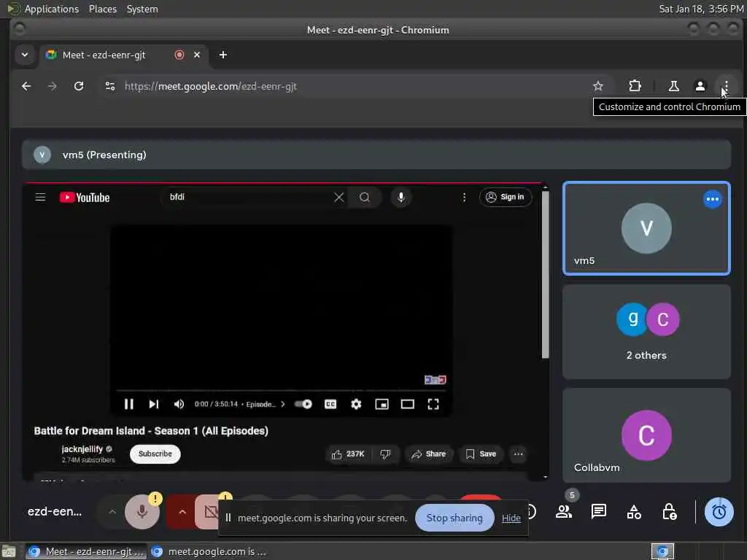
Task: Click the site information icon in address bar
Action: 110,86
